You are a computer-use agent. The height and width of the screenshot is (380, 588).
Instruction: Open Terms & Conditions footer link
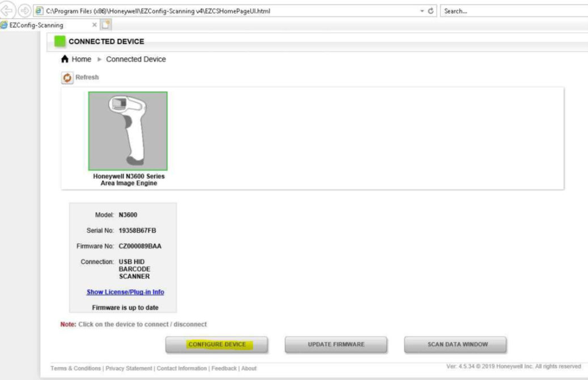click(x=76, y=368)
